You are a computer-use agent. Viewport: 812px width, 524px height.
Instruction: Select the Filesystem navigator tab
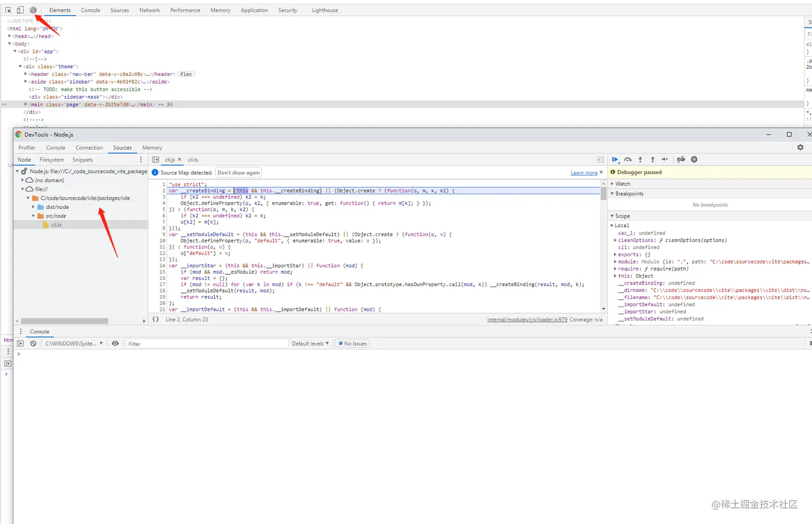click(52, 159)
